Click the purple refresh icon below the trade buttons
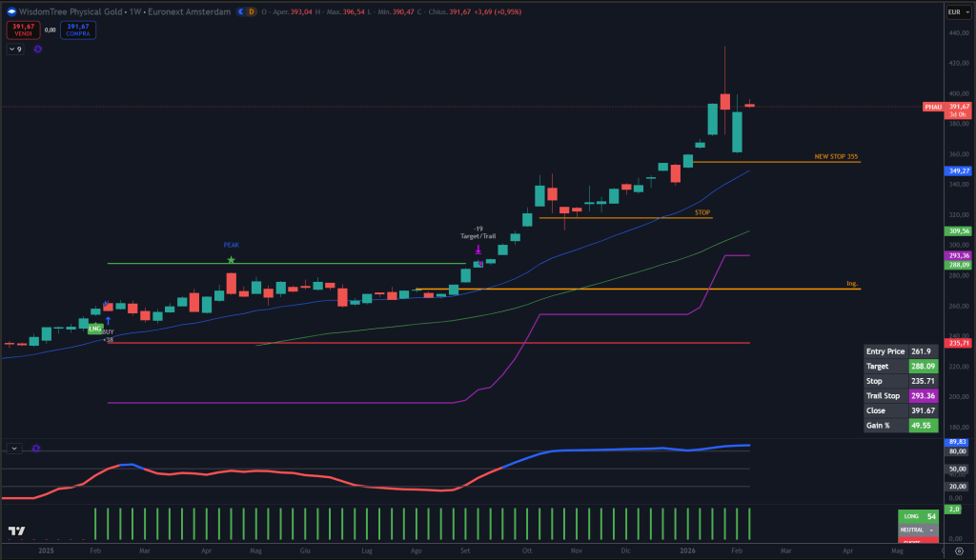This screenshot has width=976, height=560. (36, 49)
